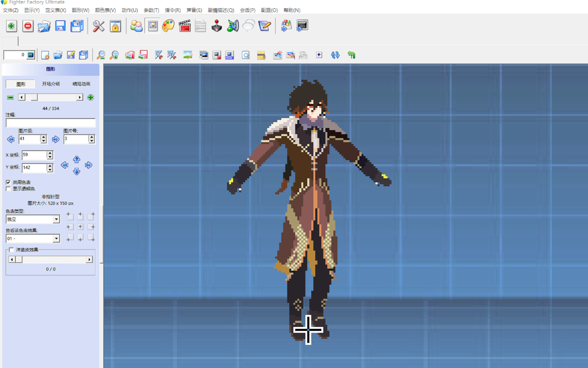Remove sprite with green minus button

(x=10, y=97)
